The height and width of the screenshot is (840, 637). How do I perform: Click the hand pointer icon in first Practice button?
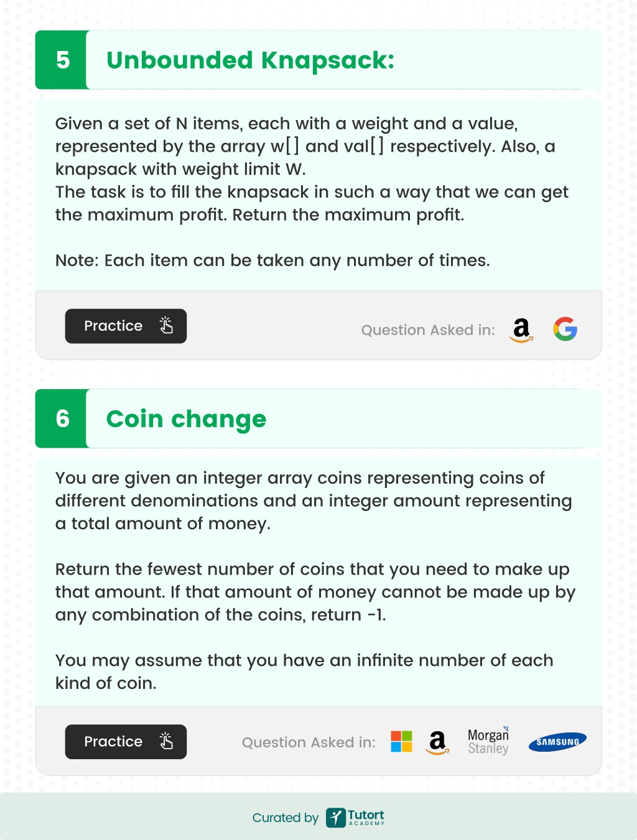click(x=166, y=325)
